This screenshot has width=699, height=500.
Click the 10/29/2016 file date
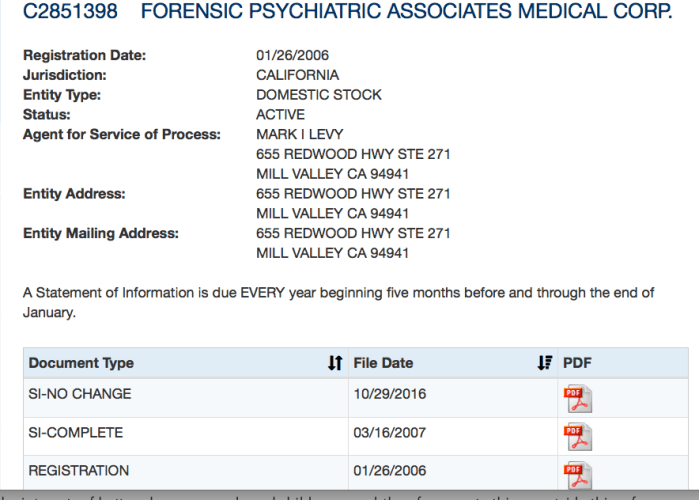[x=389, y=394]
